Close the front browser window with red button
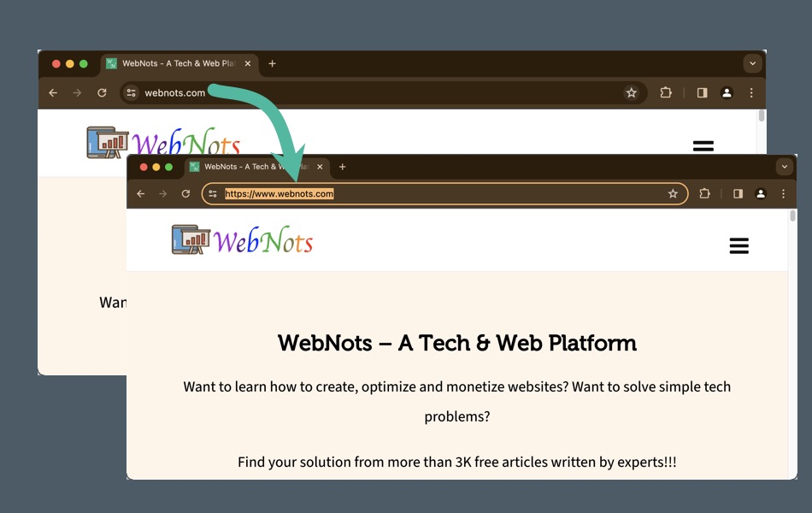 pos(144,167)
